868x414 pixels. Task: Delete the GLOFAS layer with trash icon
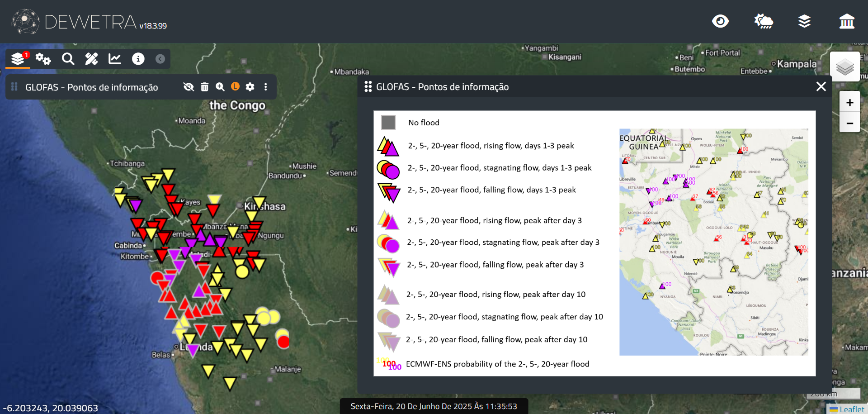(204, 87)
